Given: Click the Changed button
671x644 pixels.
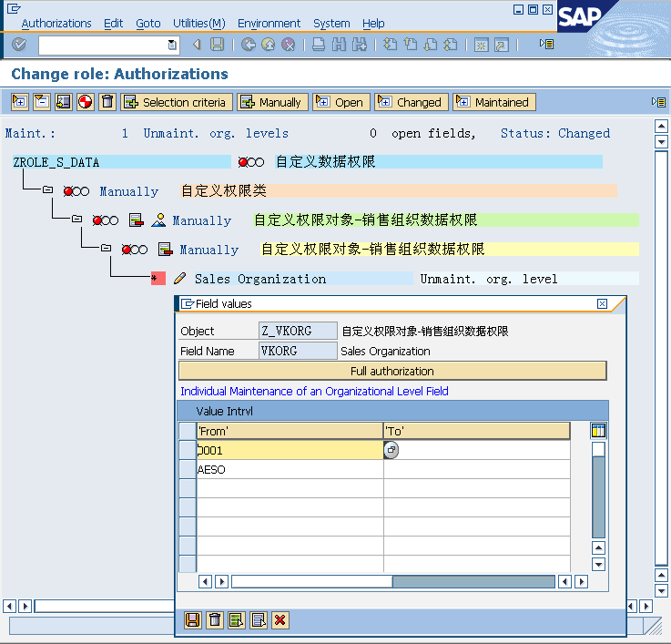Looking at the screenshot, I should click(x=412, y=102).
